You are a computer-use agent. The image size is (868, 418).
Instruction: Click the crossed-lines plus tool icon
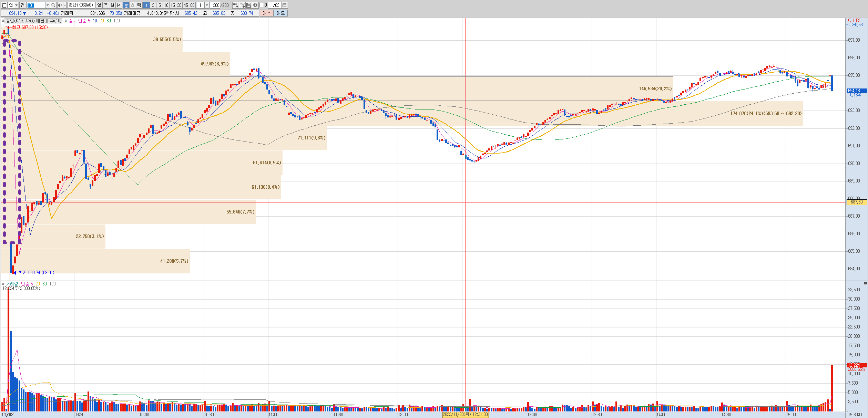(x=242, y=5)
